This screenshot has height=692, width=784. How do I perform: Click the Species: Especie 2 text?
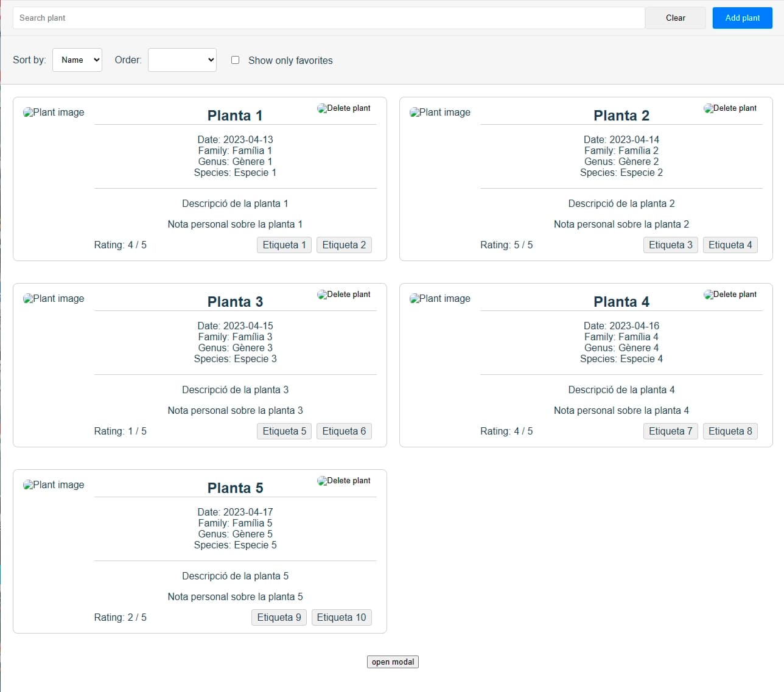[x=621, y=172]
